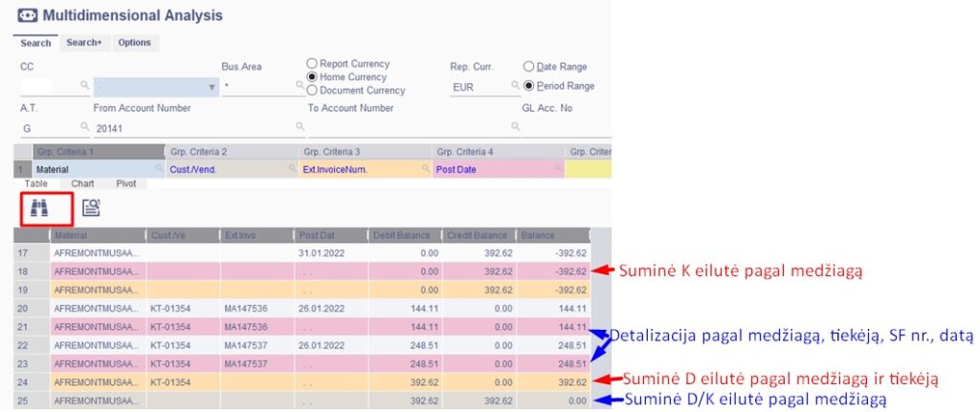980x412 pixels.
Task: Choose the Date Range radio button
Action: click(528, 67)
